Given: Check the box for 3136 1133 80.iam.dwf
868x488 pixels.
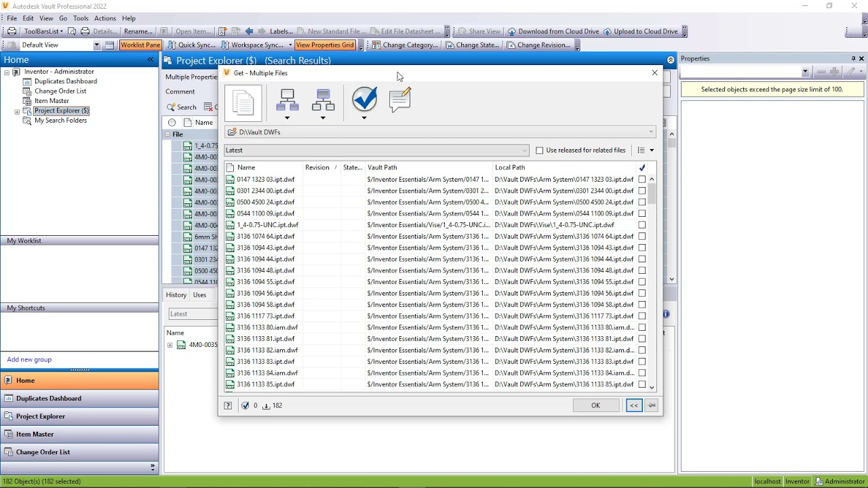Looking at the screenshot, I should 642,327.
